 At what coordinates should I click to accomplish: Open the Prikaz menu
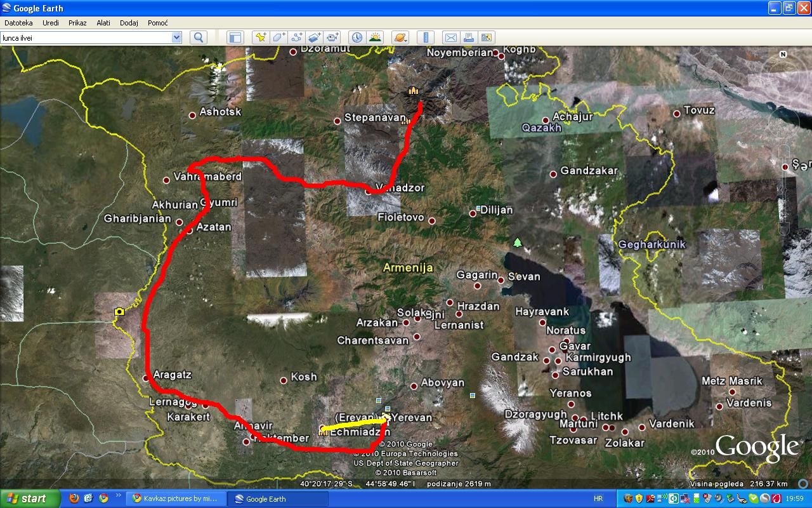(77, 23)
